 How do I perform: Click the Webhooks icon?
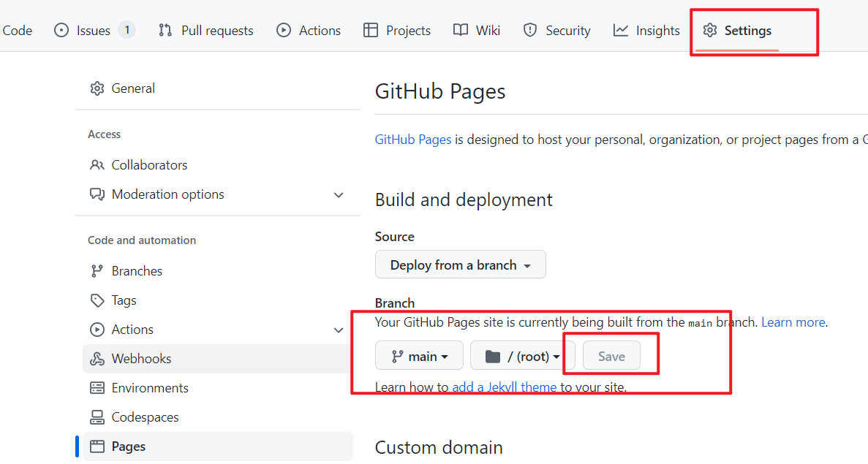click(x=97, y=359)
